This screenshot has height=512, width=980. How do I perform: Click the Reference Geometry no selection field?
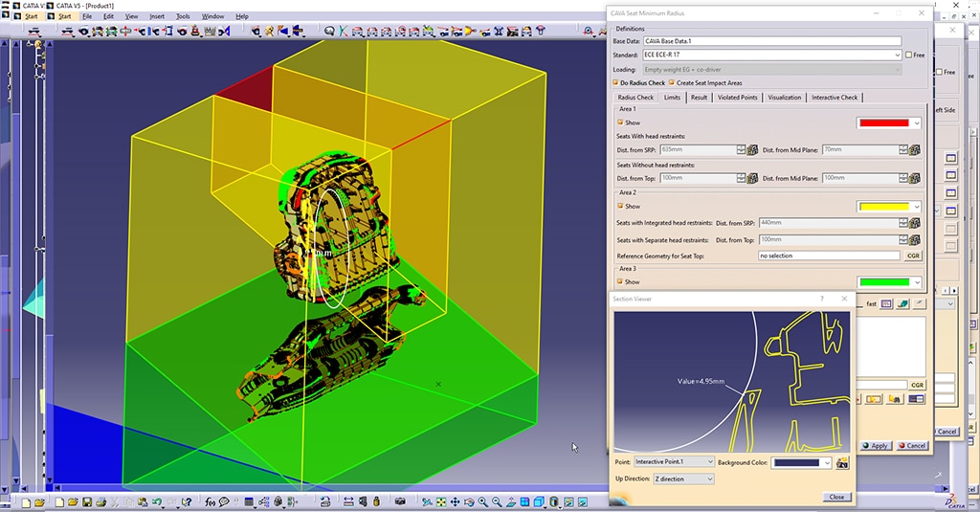(x=829, y=256)
